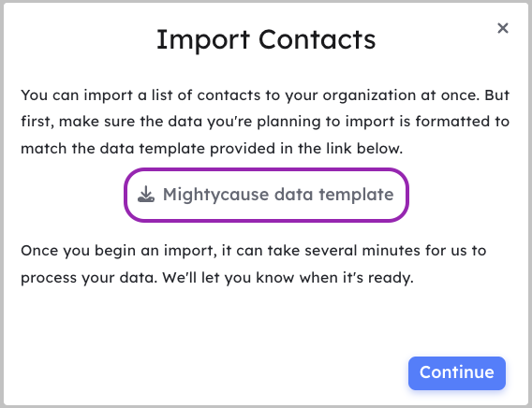
Task: Click the text about processing your data
Action: [254, 264]
